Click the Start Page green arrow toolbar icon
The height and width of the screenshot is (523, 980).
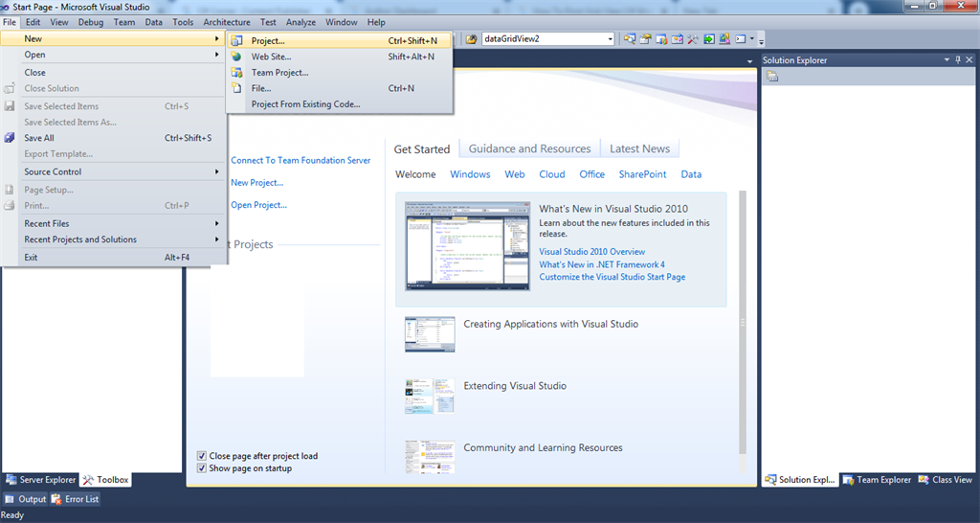tap(709, 38)
